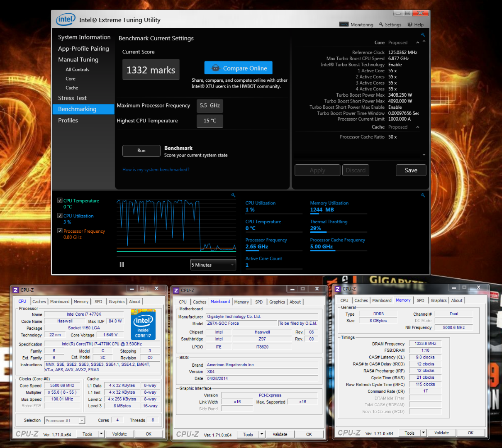
Task: Switch to Mainboard tab in first CPU-Z
Action: pyautogui.click(x=60, y=302)
